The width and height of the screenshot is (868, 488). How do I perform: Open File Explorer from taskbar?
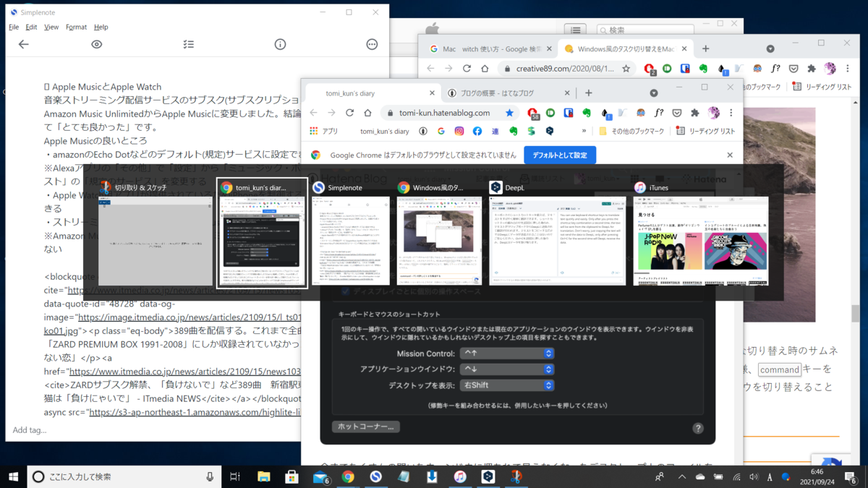(x=263, y=476)
